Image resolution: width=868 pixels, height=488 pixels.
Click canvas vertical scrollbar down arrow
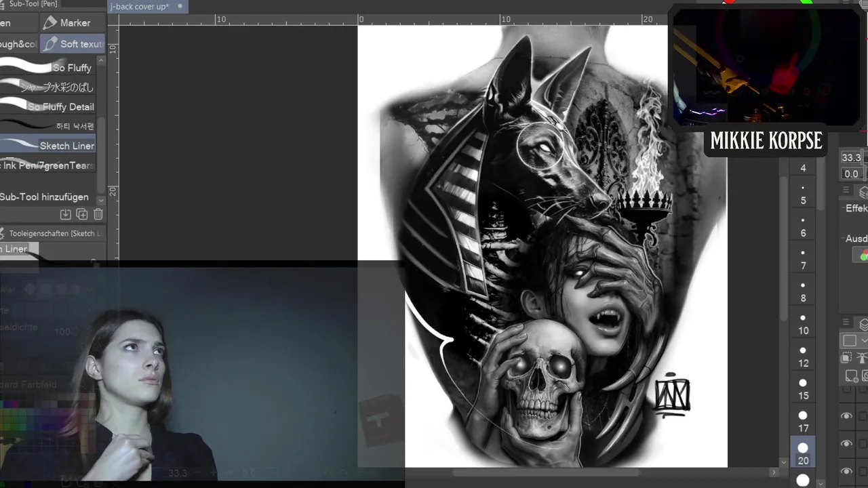tap(784, 462)
